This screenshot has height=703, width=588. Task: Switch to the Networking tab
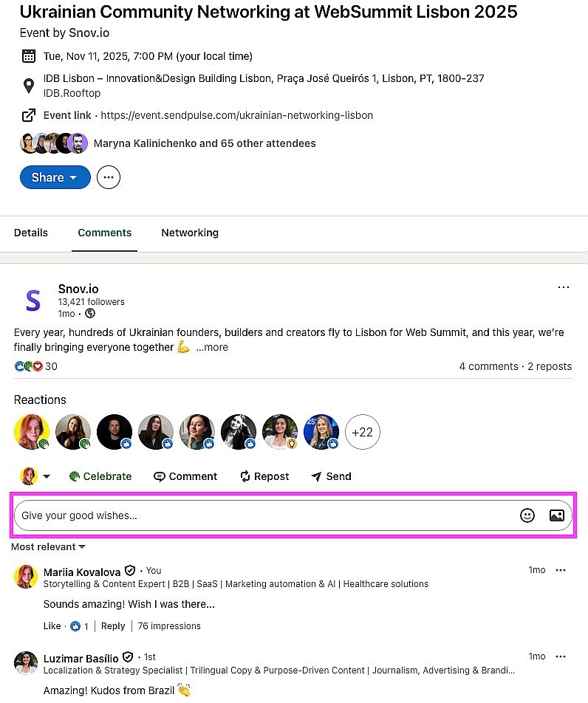click(x=190, y=233)
